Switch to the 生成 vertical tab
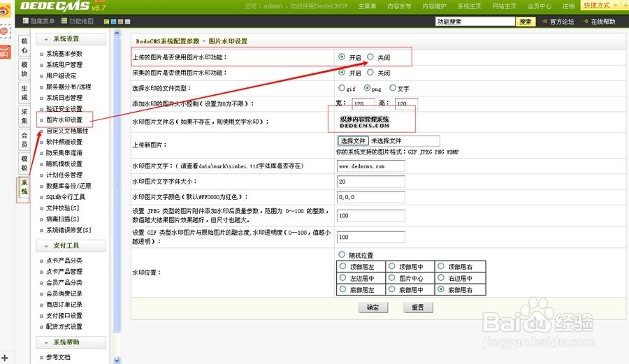 point(24,93)
